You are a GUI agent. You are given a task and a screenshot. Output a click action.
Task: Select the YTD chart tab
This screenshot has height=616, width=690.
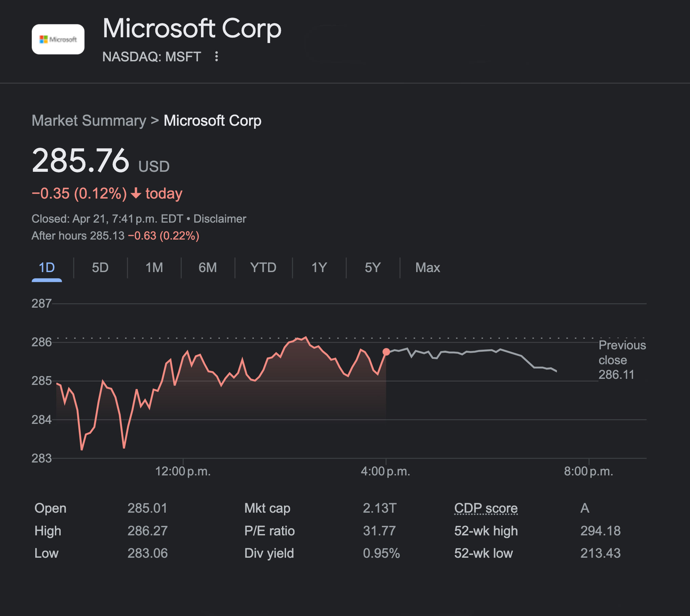pyautogui.click(x=263, y=268)
